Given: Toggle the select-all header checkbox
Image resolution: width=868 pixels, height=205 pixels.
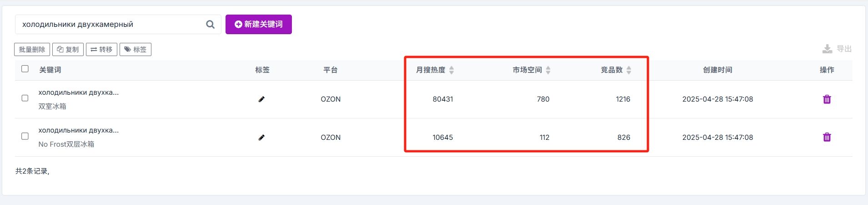Looking at the screenshot, I should [25, 69].
